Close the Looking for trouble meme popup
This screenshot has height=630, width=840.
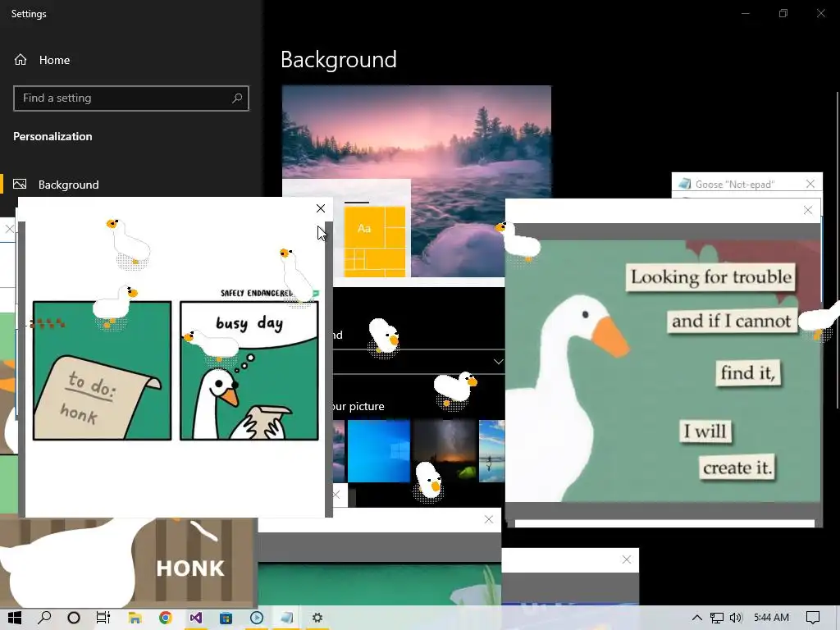tap(808, 211)
